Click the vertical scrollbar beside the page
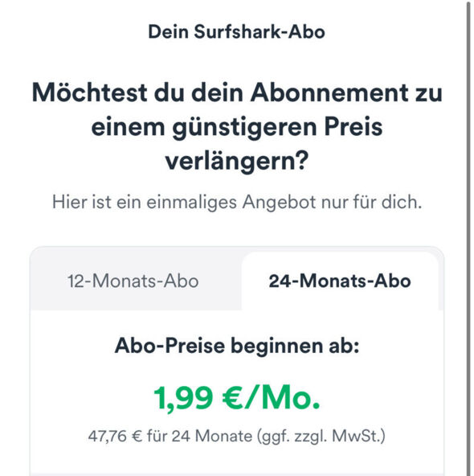 click(x=469, y=238)
